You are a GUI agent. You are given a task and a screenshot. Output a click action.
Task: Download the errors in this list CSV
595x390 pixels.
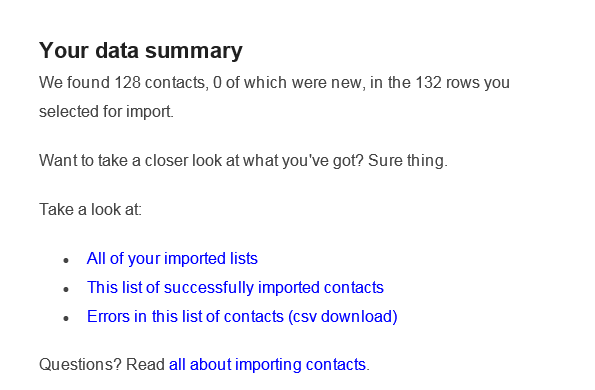coord(242,316)
